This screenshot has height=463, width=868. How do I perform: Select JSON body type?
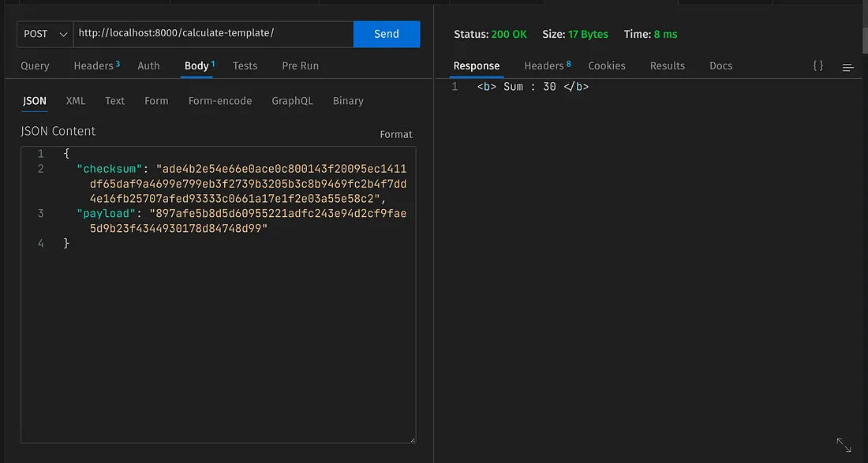coord(34,101)
